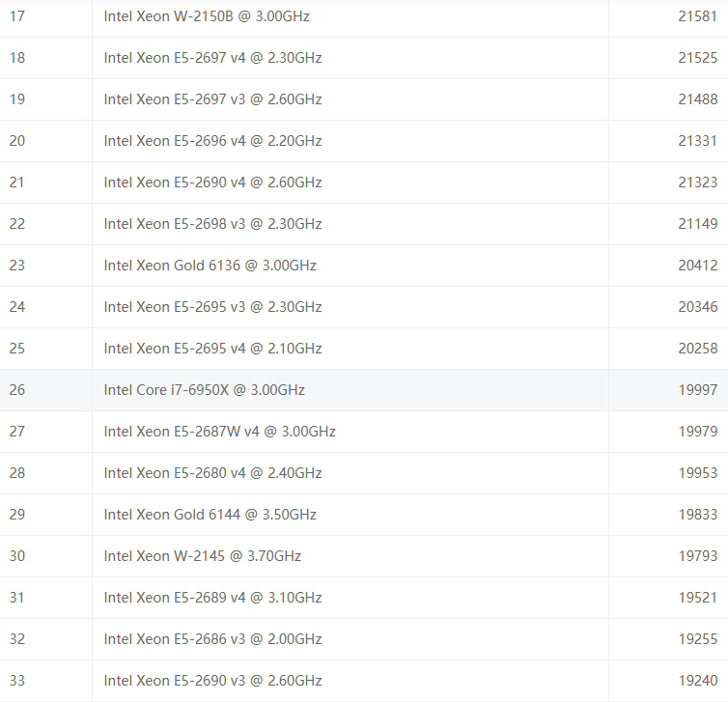The image size is (728, 702).
Task: Click Intel Xeon W-2150B @ 3.00GHz entry
Action: (207, 16)
